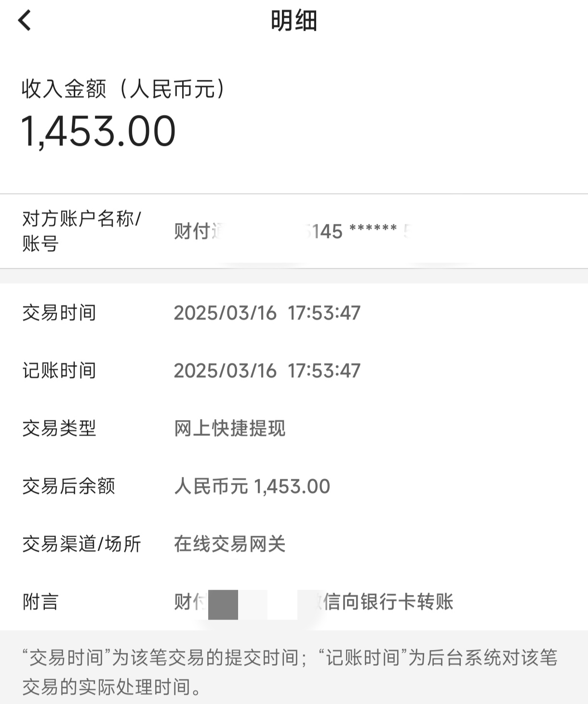588x704 pixels.
Task: Tap the 在线交易网关 channel value
Action: [229, 544]
